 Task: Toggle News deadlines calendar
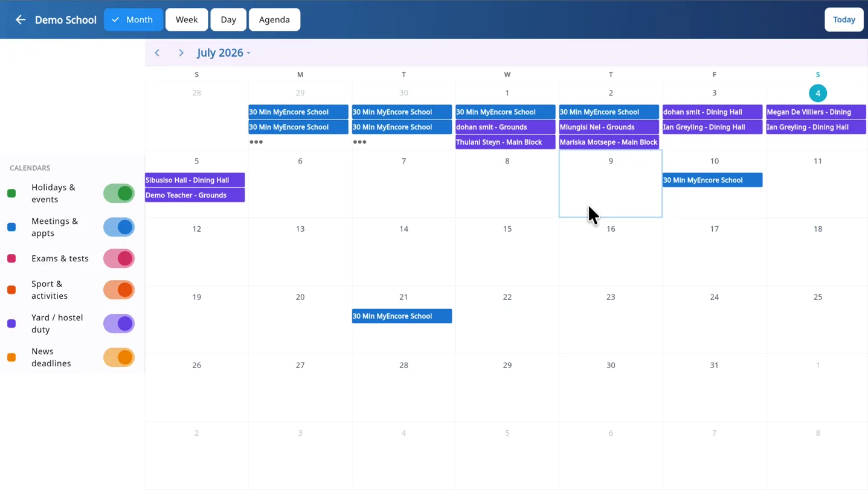pos(119,358)
